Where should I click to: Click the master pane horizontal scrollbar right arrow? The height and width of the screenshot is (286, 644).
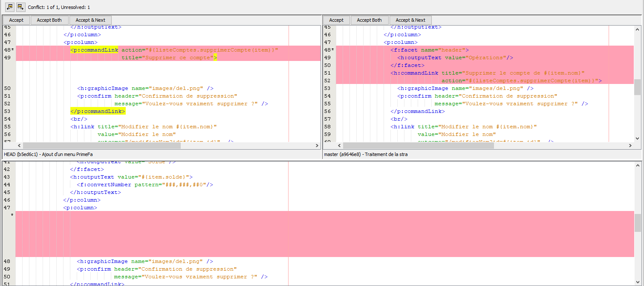click(630, 146)
